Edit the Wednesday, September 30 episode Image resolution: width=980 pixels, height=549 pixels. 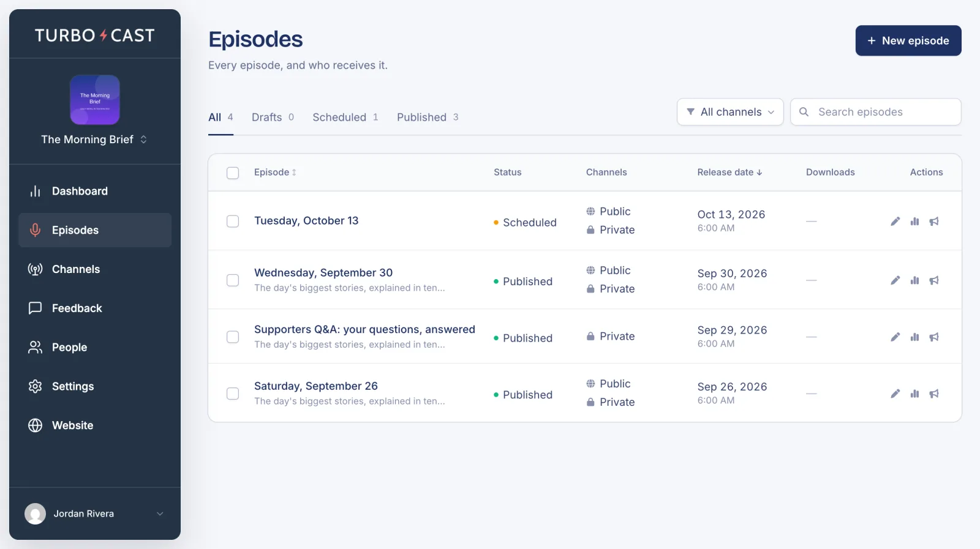point(895,280)
